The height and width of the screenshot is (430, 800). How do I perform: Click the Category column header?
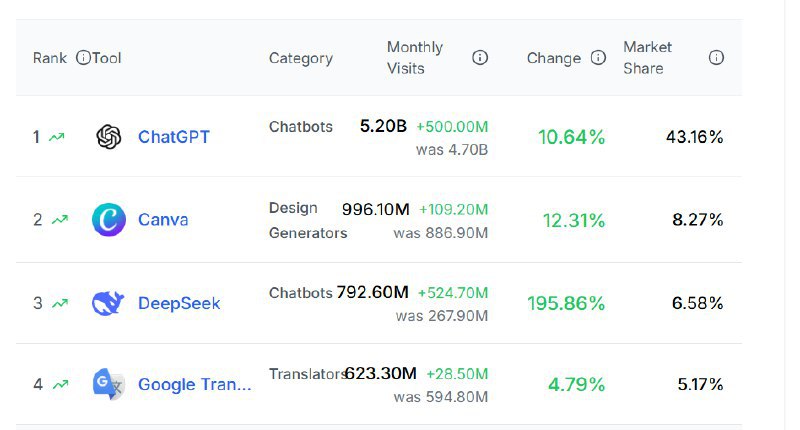coord(301,58)
